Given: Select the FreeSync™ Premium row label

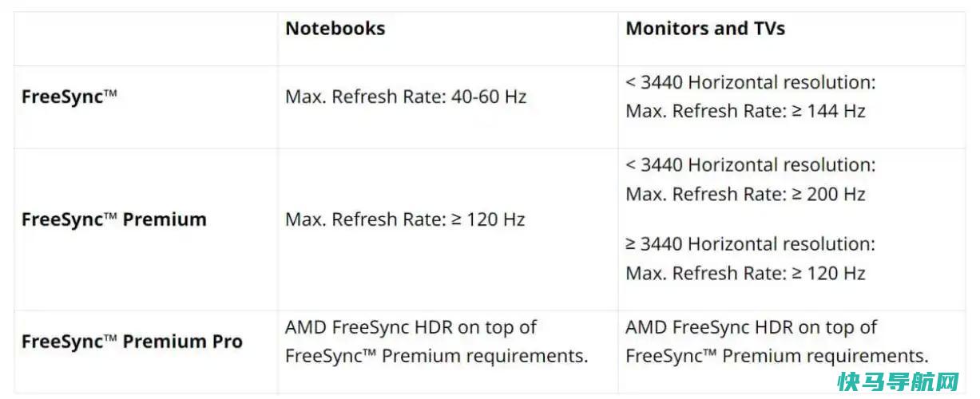Looking at the screenshot, I should [x=114, y=219].
